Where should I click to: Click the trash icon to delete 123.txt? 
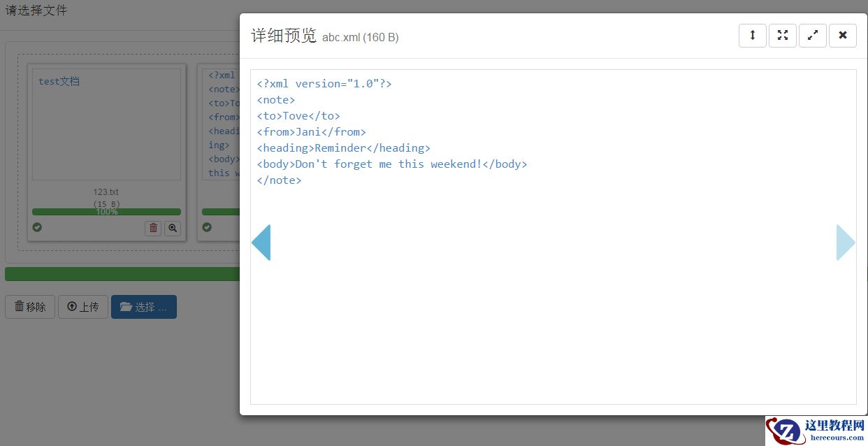pyautogui.click(x=153, y=229)
